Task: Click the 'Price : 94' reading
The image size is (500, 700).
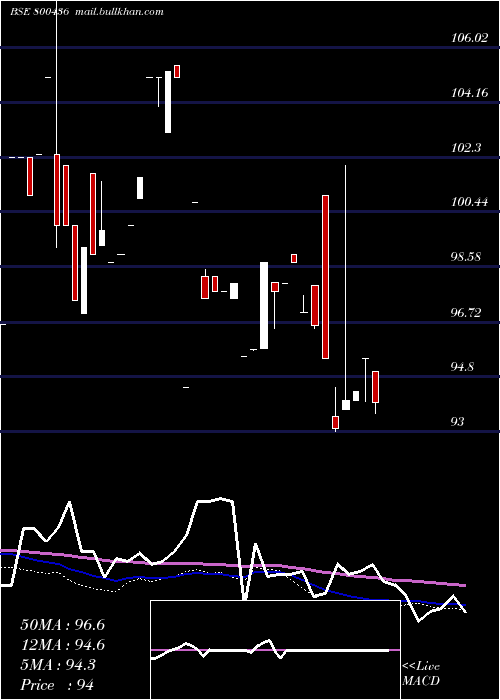Action: click(x=57, y=685)
